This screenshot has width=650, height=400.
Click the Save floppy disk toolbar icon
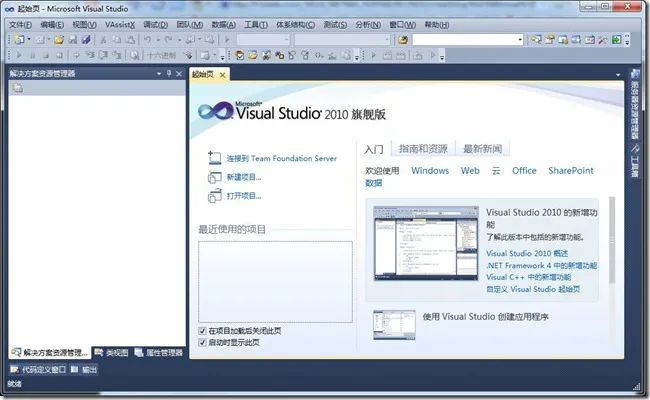[73, 40]
